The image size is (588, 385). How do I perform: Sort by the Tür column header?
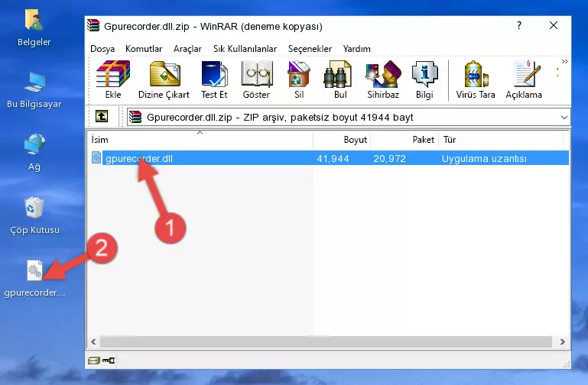coord(501,140)
